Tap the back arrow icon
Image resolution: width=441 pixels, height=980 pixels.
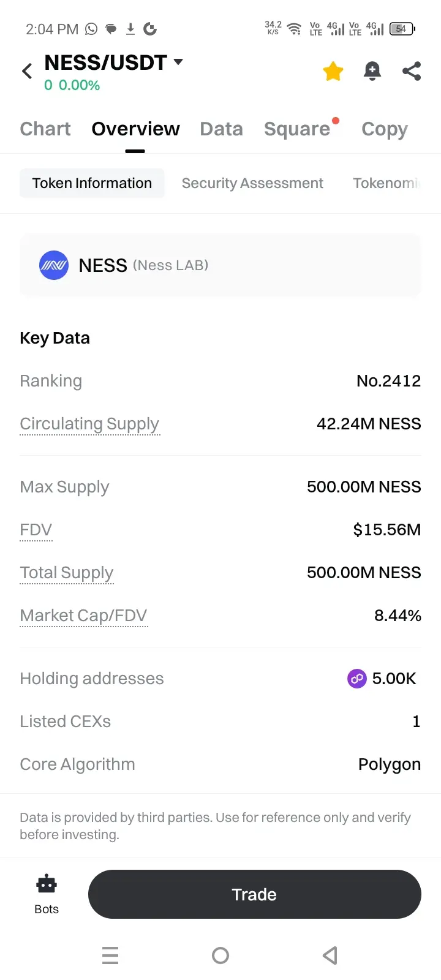[x=27, y=71]
